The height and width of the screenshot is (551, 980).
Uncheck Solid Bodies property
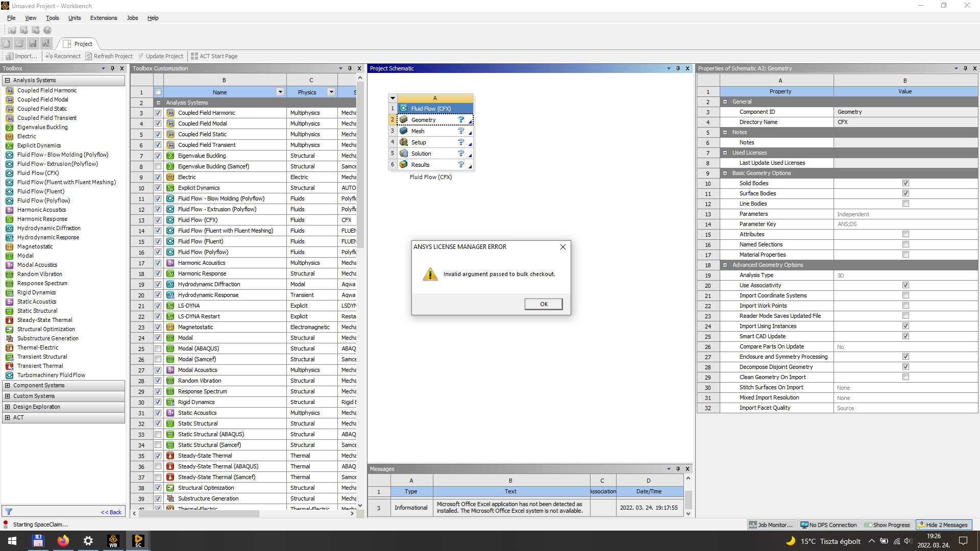coord(905,183)
